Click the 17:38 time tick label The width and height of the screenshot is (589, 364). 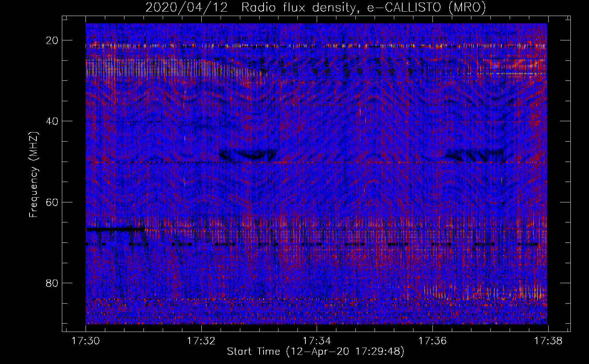point(548,341)
